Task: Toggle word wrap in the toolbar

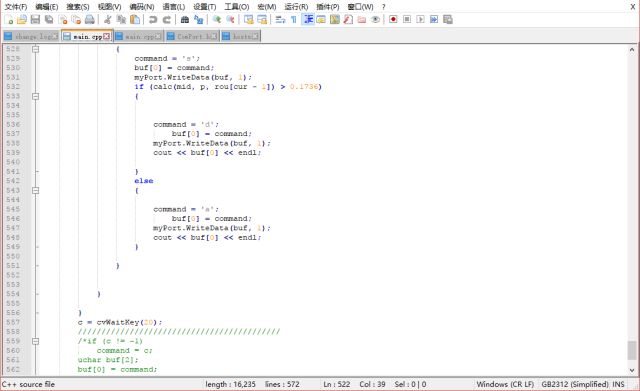Action: (280, 20)
